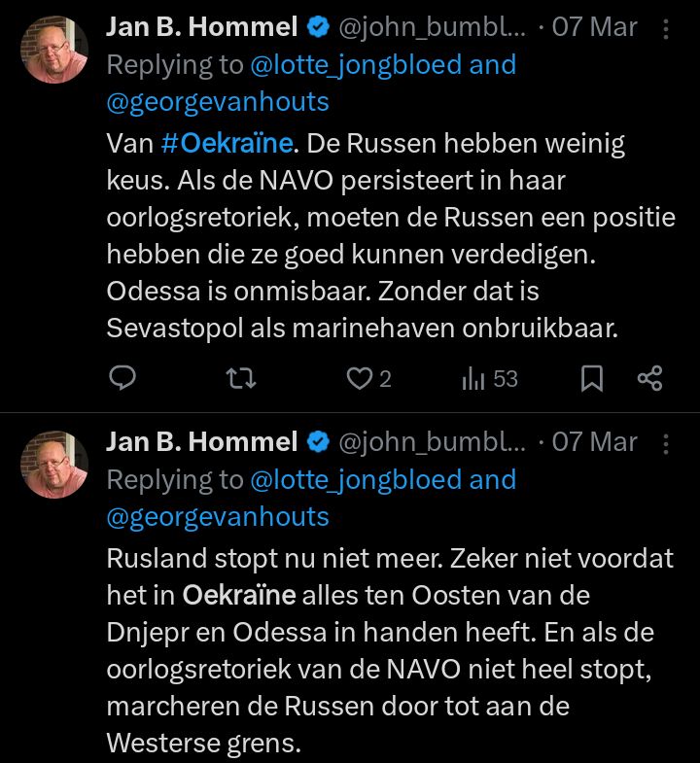Open @georgevanhouts mention in second tweet
Screen dimensions: 700x763
[218, 517]
